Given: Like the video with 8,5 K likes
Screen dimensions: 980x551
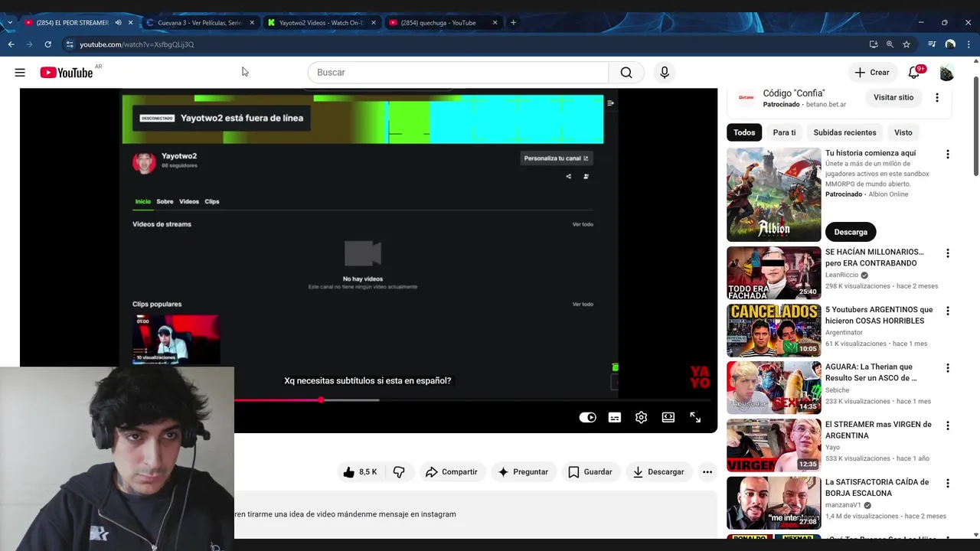Looking at the screenshot, I should pos(360,472).
